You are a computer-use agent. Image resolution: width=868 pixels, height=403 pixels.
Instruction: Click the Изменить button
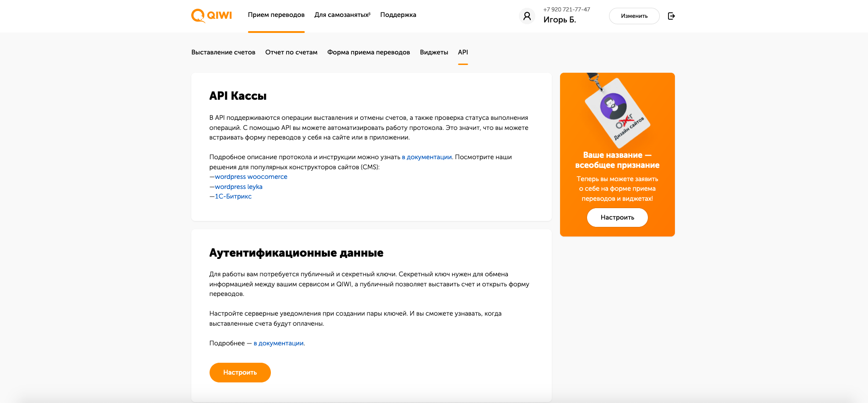click(x=634, y=16)
